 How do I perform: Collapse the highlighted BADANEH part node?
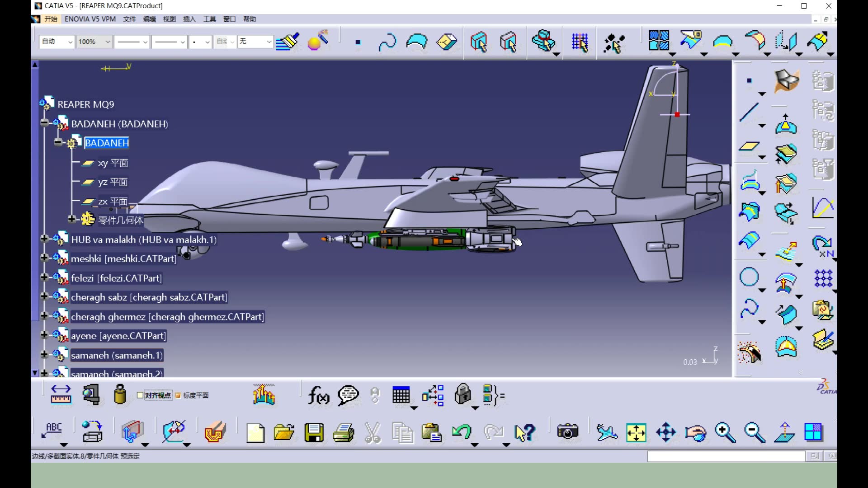(58, 142)
